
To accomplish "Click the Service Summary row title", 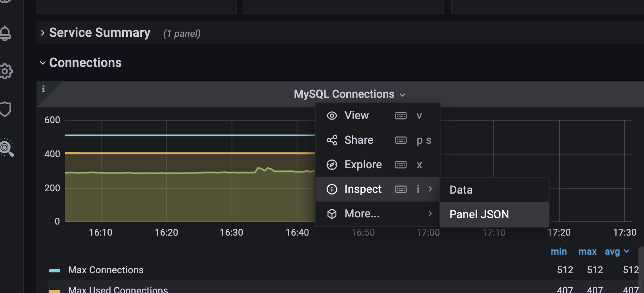I will pos(100,32).
